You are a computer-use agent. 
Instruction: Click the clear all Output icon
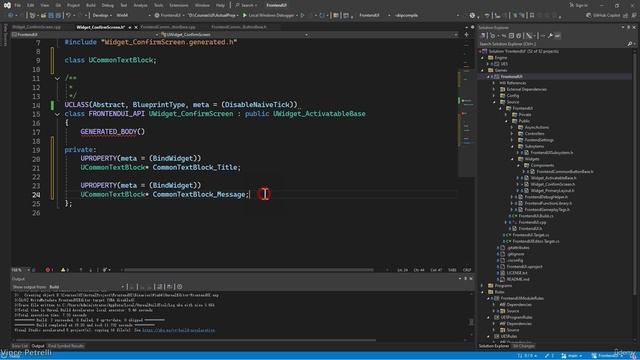tap(160, 287)
